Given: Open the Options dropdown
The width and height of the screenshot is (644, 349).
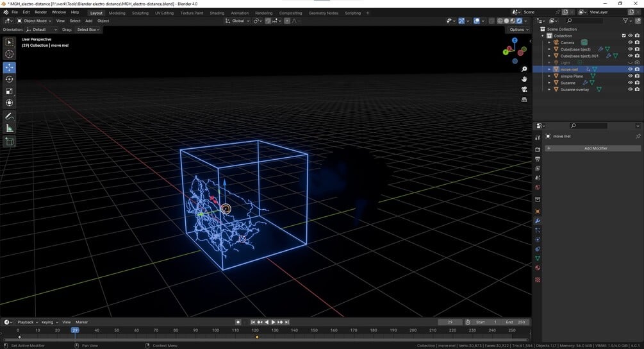Looking at the screenshot, I should click(518, 30).
